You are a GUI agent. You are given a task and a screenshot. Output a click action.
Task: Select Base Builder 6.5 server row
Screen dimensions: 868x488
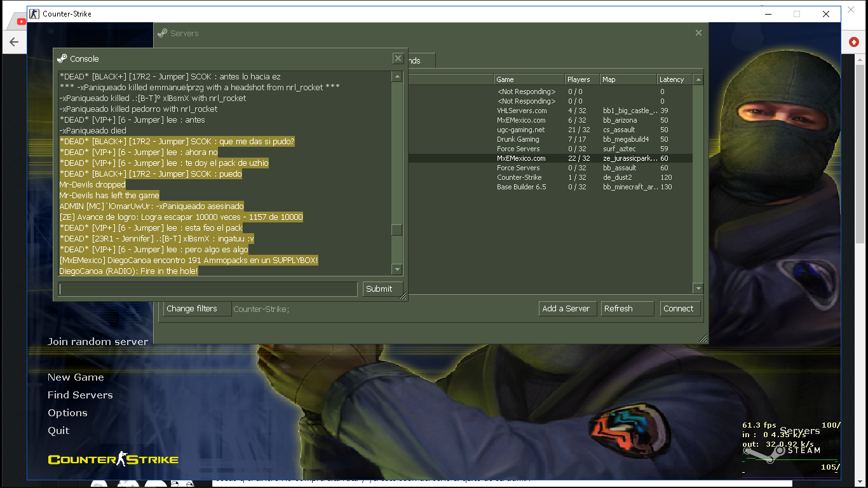click(x=550, y=187)
